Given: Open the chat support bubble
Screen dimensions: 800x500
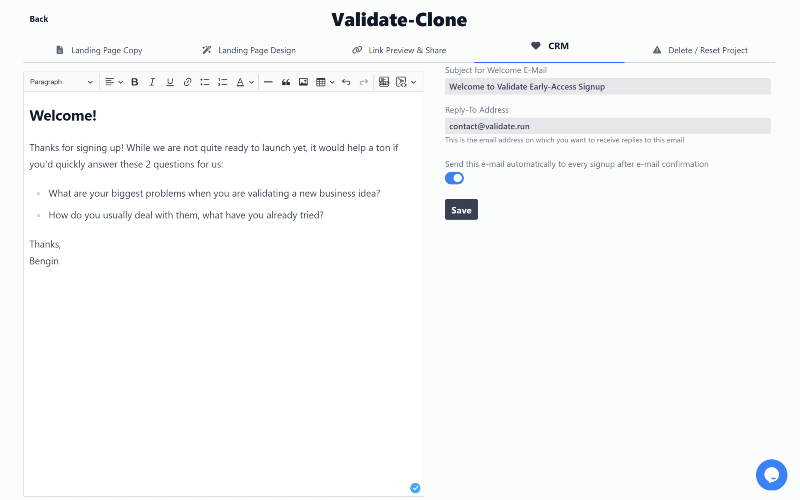Looking at the screenshot, I should 771,475.
